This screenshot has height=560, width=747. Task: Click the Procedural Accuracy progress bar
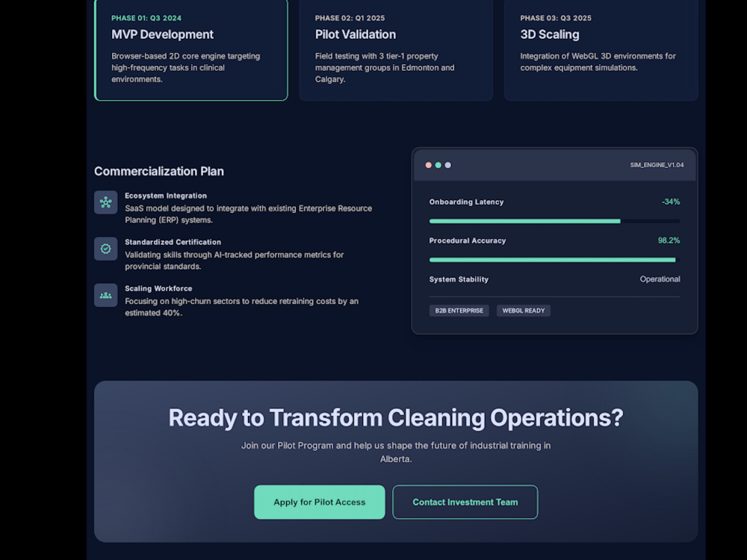click(x=554, y=260)
